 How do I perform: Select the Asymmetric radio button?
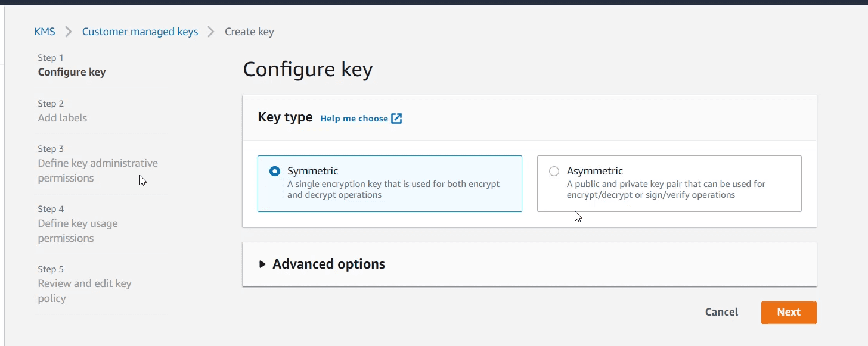click(554, 172)
